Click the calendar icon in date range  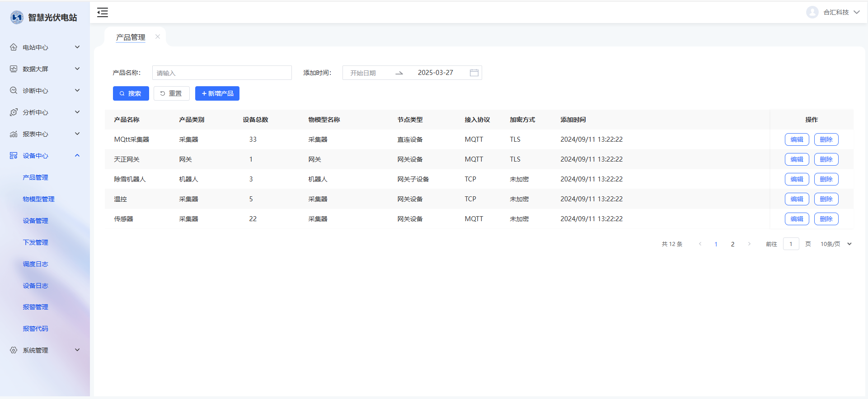(474, 73)
